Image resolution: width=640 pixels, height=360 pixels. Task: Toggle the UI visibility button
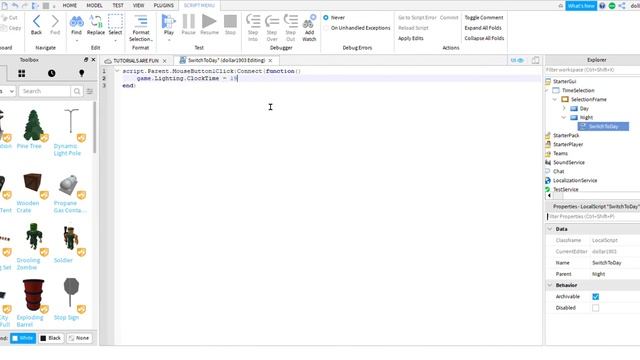tap(517, 60)
